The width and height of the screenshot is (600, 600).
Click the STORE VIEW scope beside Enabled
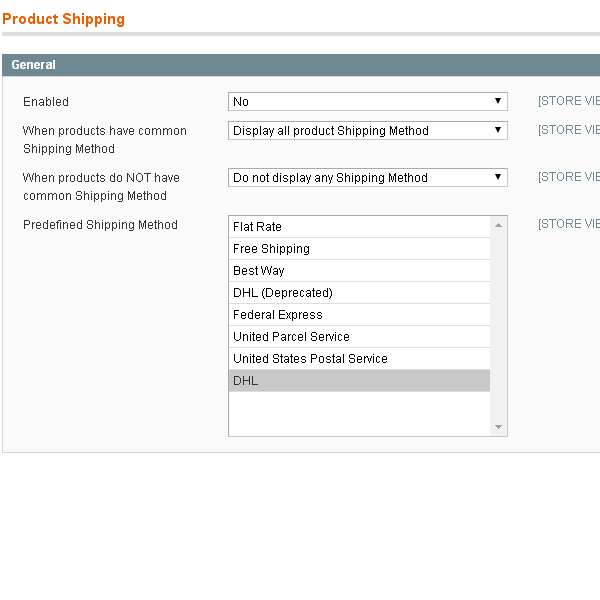(x=569, y=101)
